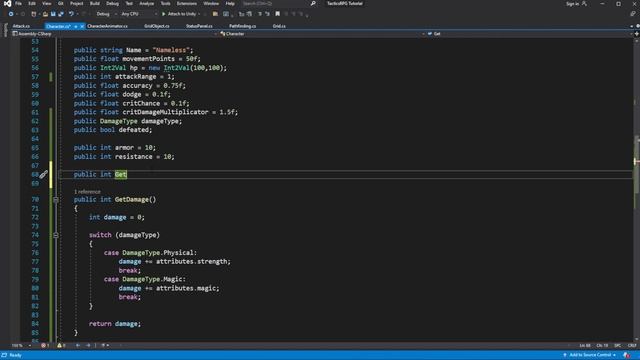Switch to the Pathfinding.cs tab
640x360 pixels.
[x=242, y=26]
